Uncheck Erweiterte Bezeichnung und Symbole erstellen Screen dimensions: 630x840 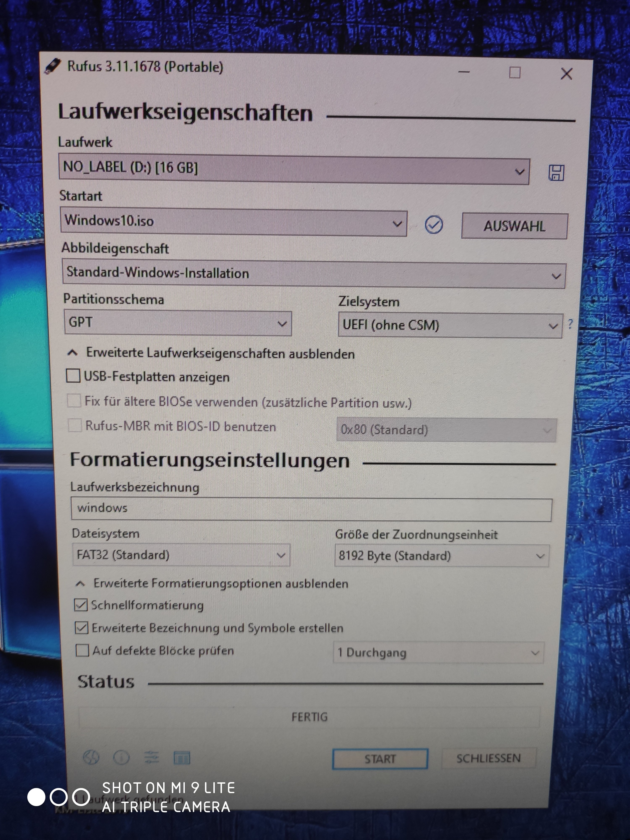82,627
